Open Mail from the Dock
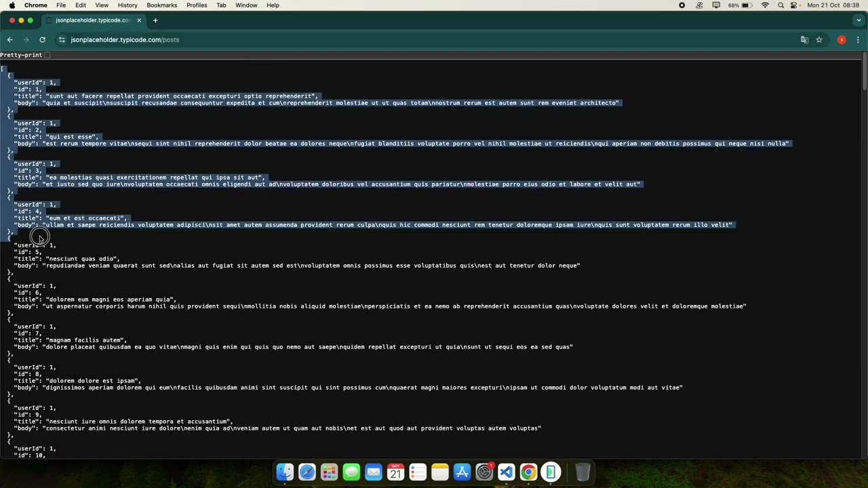Viewport: 868px width, 488px height. coord(374,472)
